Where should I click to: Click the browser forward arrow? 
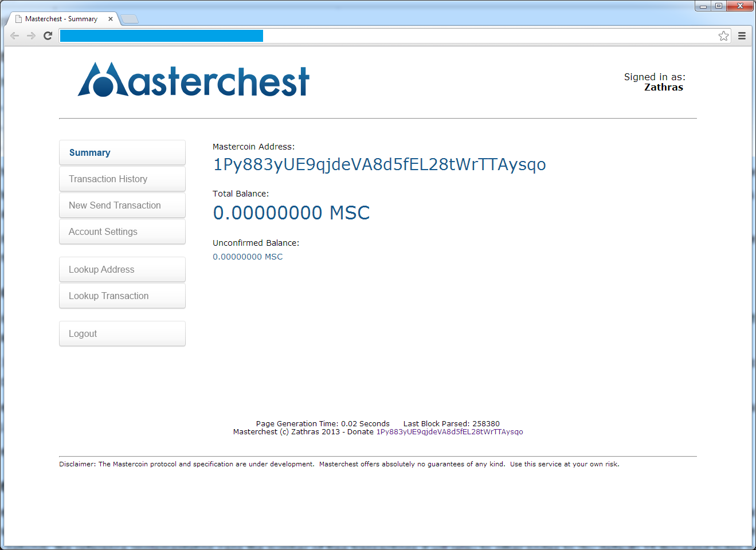(32, 36)
